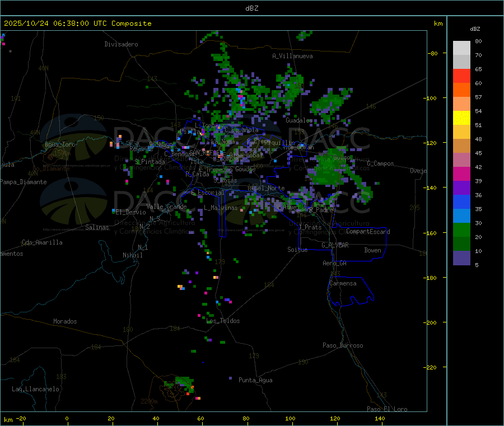Click the 2025/10/24 06:38:00 UTC Composite timestamp
504x426 pixels.
point(77,24)
